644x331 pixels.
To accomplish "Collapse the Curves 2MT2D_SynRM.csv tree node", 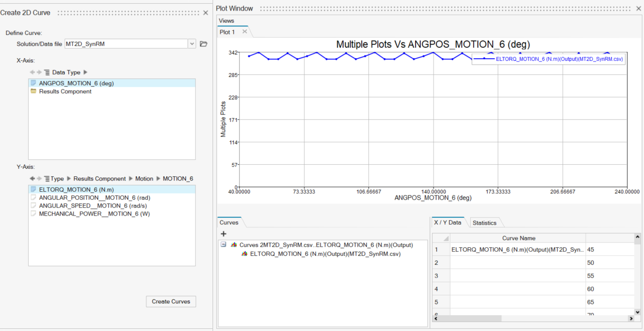I will (x=223, y=245).
